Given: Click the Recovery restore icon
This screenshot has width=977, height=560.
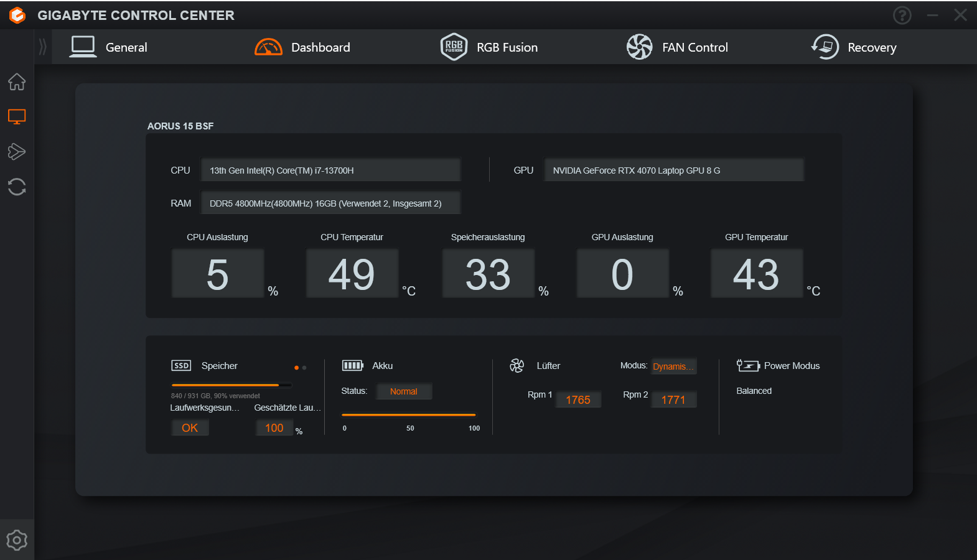Looking at the screenshot, I should pos(825,47).
